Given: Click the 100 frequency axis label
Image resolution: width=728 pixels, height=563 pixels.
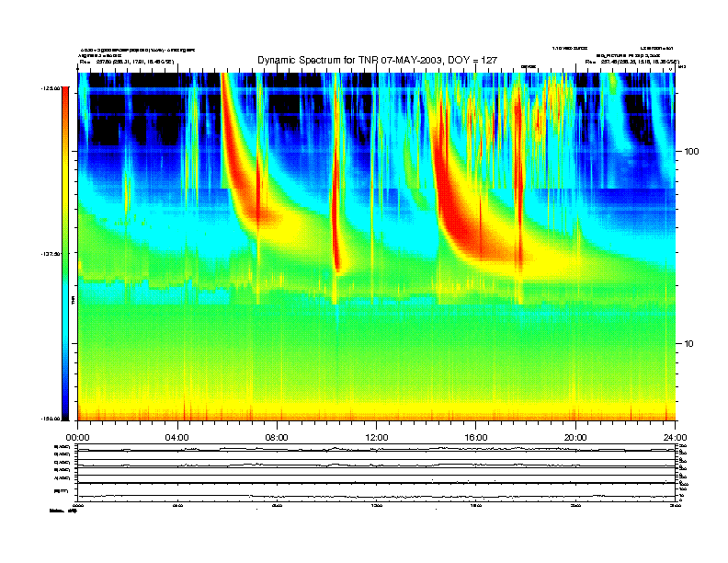Looking at the screenshot, I should pyautogui.click(x=692, y=152).
